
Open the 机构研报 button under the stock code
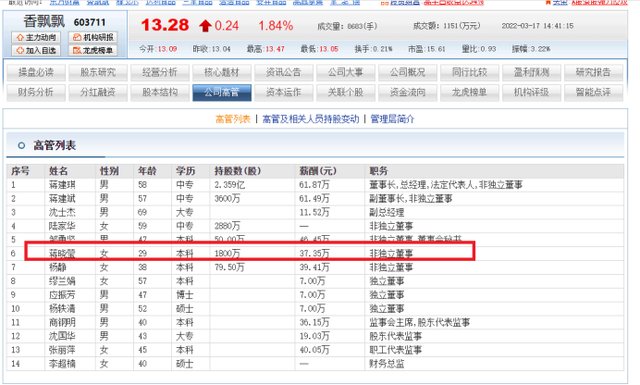point(93,38)
